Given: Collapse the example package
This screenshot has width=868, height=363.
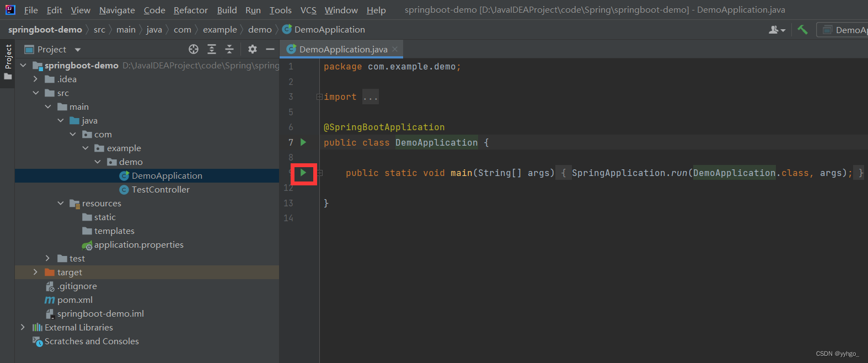Looking at the screenshot, I should tap(85, 148).
